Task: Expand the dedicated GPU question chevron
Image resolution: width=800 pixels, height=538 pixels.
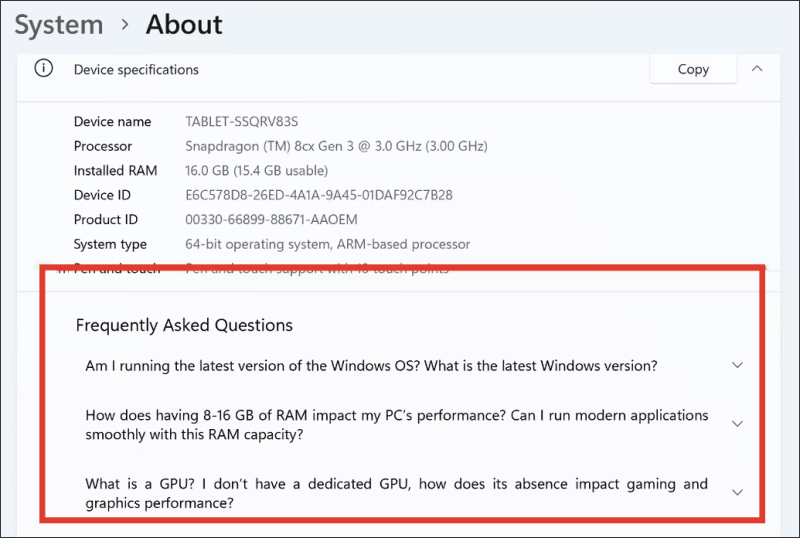Action: (737, 493)
